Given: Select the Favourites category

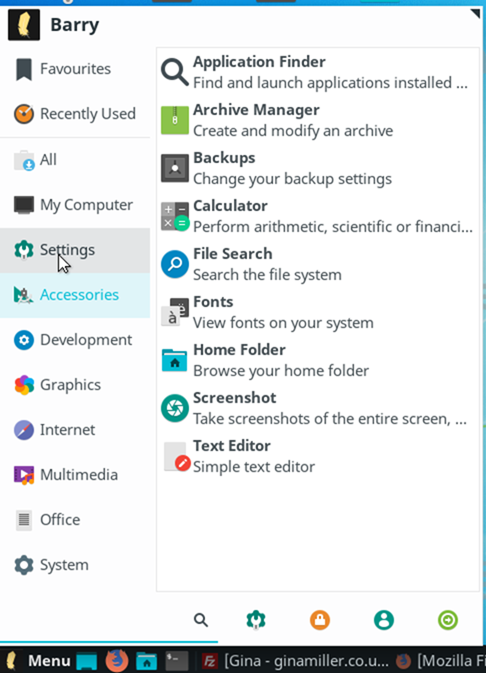Looking at the screenshot, I should 75,69.
